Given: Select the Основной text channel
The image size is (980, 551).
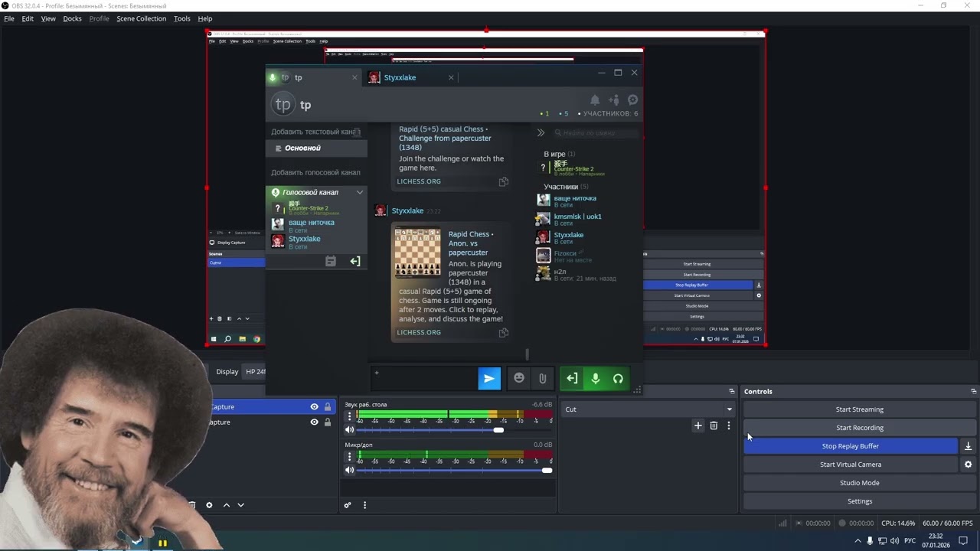Looking at the screenshot, I should (316, 148).
